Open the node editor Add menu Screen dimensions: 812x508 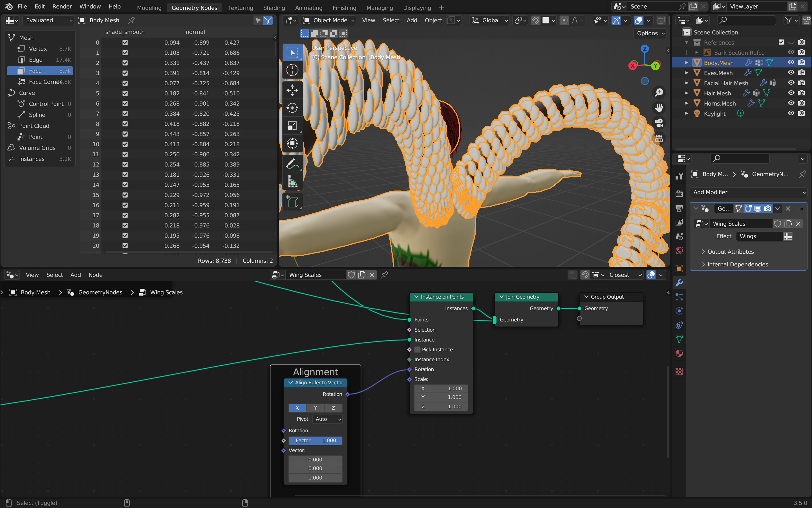pyautogui.click(x=76, y=275)
